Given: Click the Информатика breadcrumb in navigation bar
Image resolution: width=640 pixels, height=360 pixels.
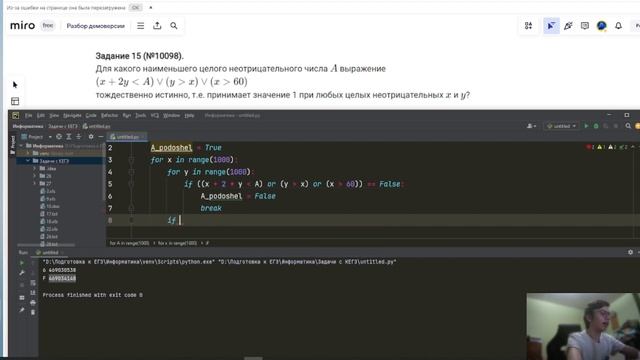Looking at the screenshot, I should coord(28,126).
